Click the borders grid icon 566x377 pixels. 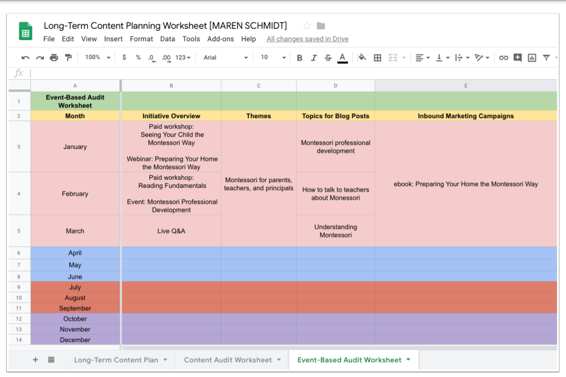(x=377, y=57)
